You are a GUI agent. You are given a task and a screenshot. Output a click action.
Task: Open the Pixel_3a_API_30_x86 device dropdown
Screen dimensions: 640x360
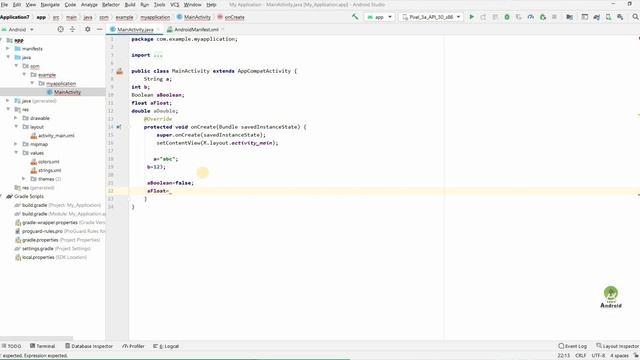(x=431, y=17)
